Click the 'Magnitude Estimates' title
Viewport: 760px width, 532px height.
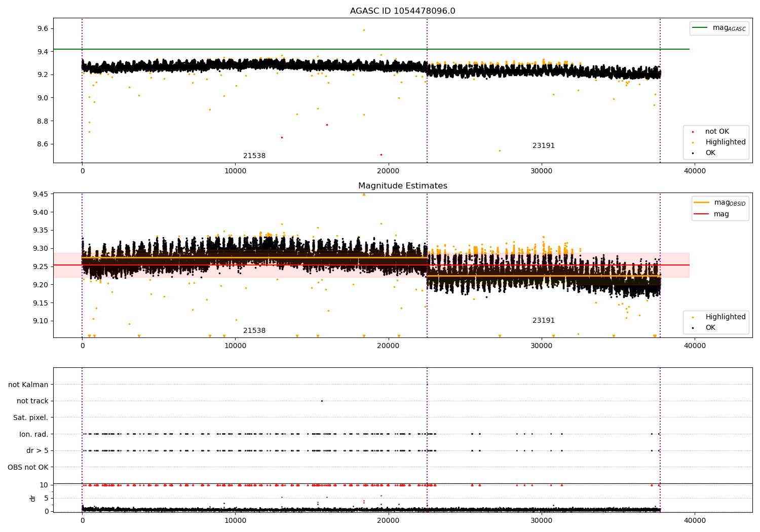point(402,186)
